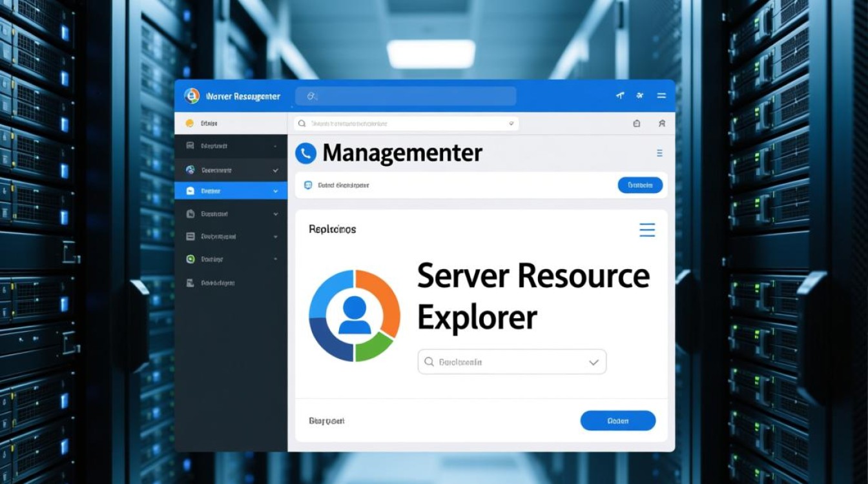
Task: Click the clipboard icon right of the top search bar
Action: click(636, 123)
